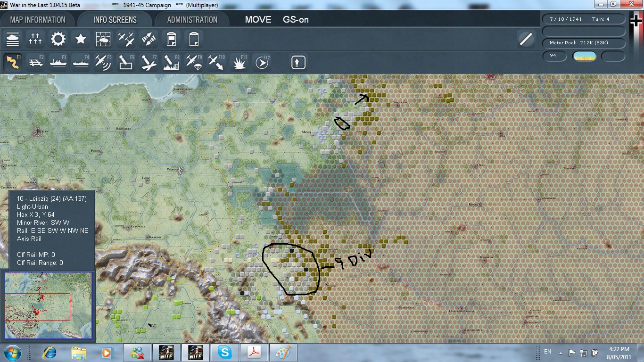The image size is (644, 362).
Task: Open Adobe Reader from the taskbar
Action: click(x=254, y=353)
